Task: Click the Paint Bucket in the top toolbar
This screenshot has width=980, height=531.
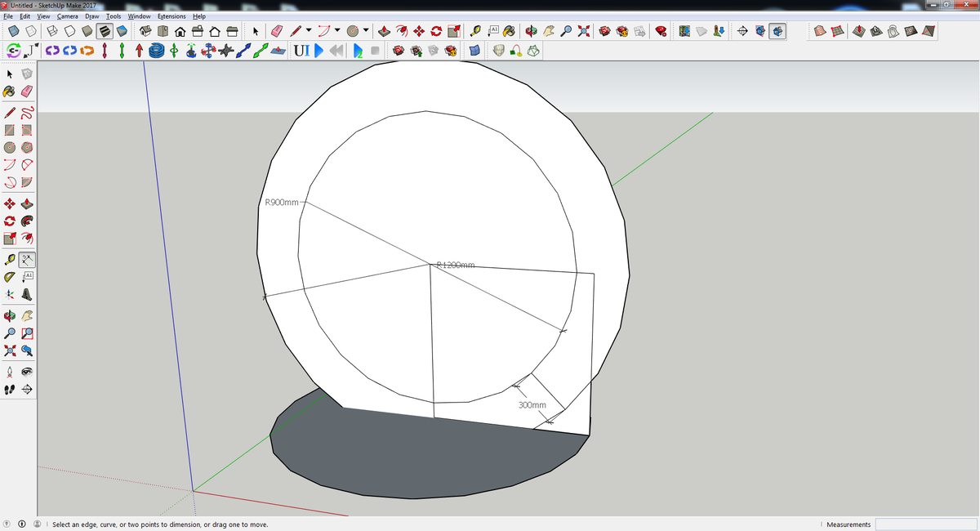Action: click(507, 31)
